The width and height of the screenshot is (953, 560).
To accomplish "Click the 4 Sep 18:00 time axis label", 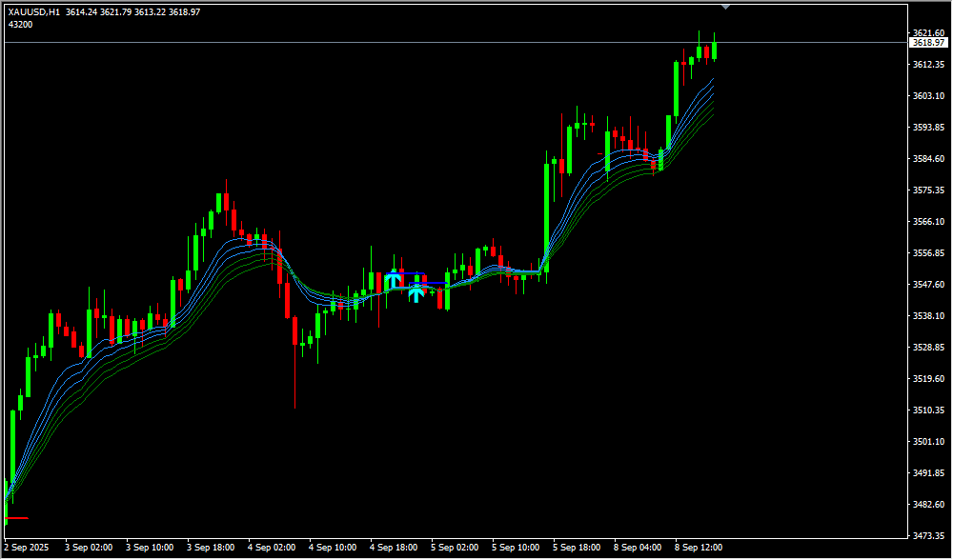I will (394, 548).
